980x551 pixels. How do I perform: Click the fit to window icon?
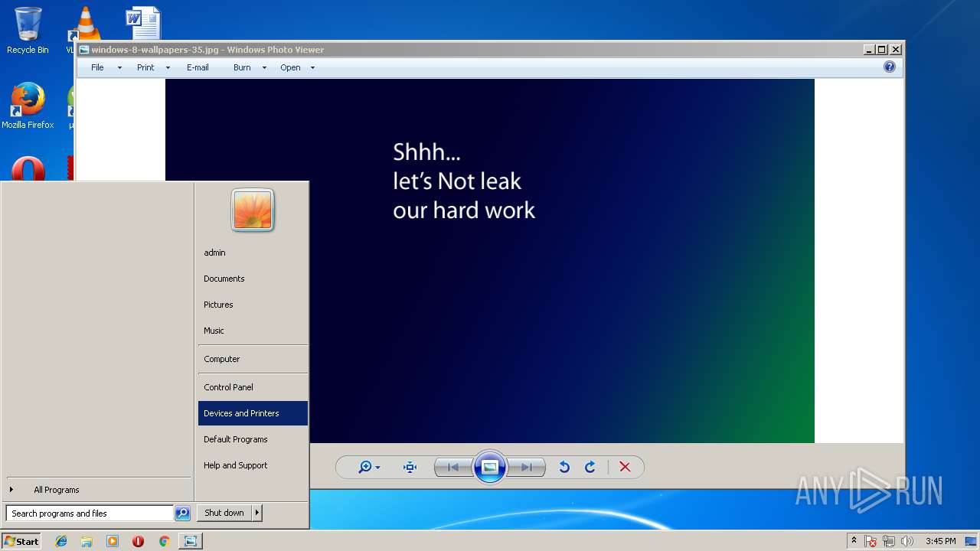(410, 467)
